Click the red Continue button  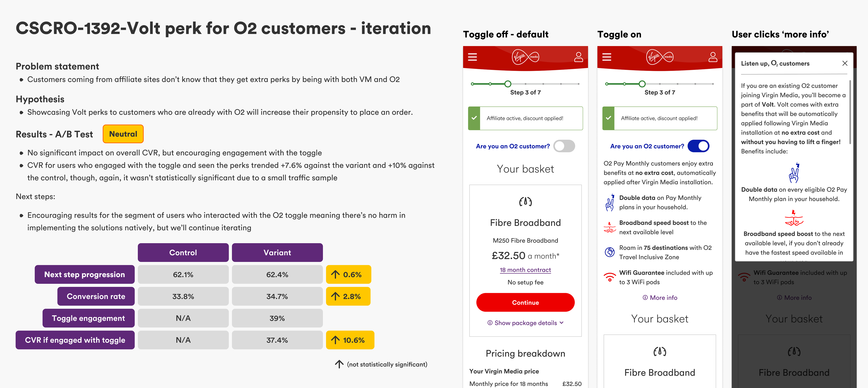(x=525, y=302)
